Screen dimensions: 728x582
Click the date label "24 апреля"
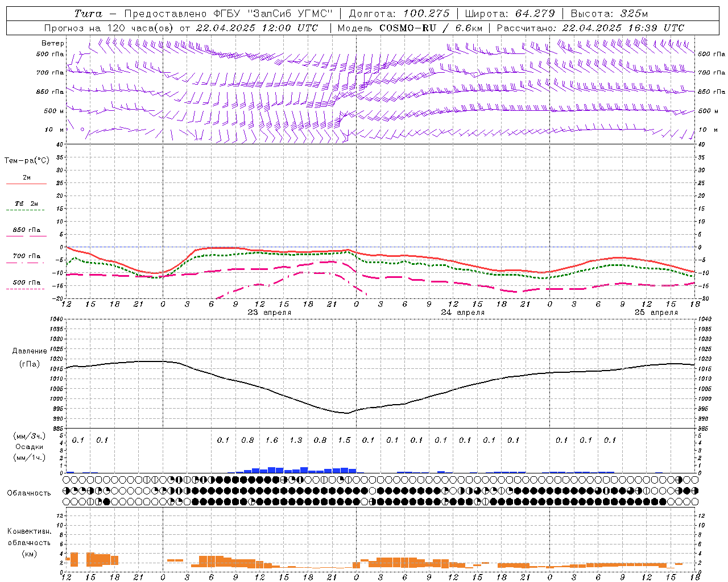(463, 312)
